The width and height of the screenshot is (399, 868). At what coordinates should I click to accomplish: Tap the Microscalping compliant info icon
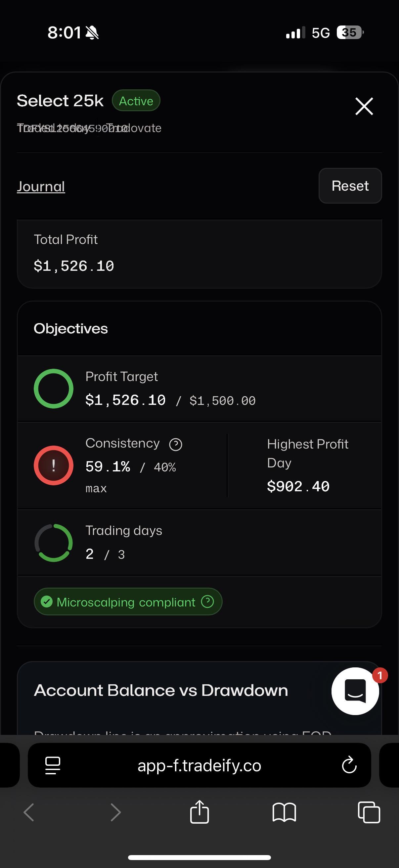point(207,601)
